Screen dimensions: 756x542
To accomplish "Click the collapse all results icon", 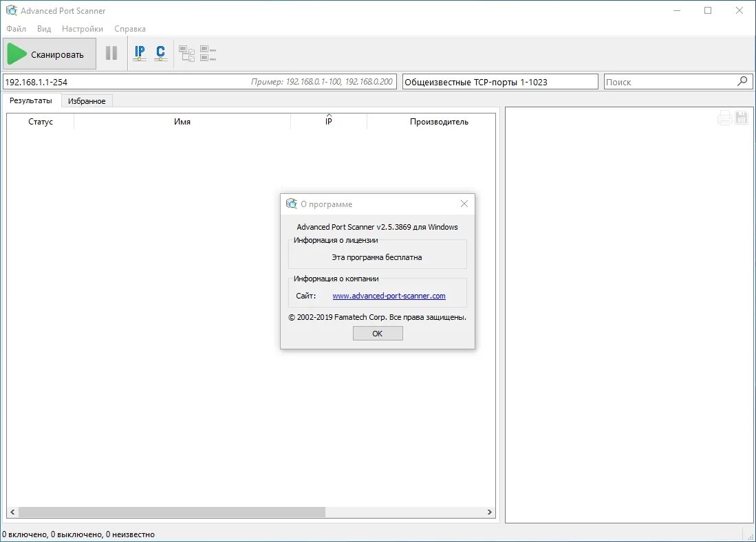I will (x=208, y=54).
